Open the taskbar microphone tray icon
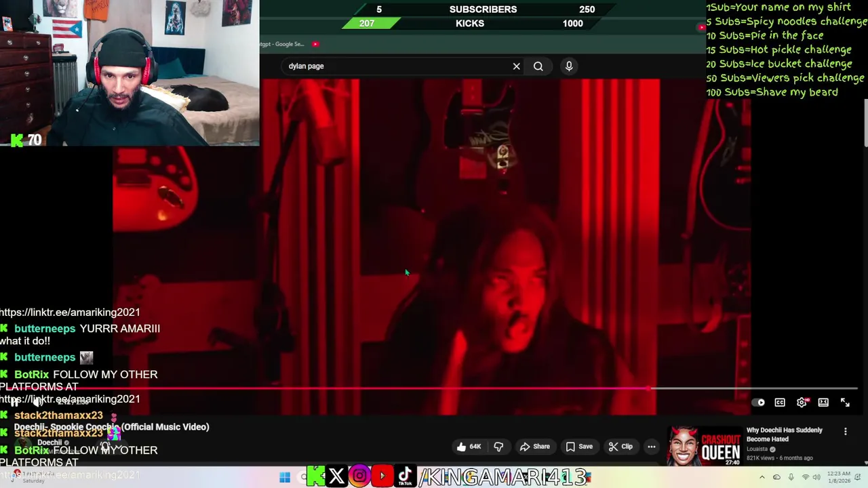This screenshot has width=868, height=488. click(791, 477)
